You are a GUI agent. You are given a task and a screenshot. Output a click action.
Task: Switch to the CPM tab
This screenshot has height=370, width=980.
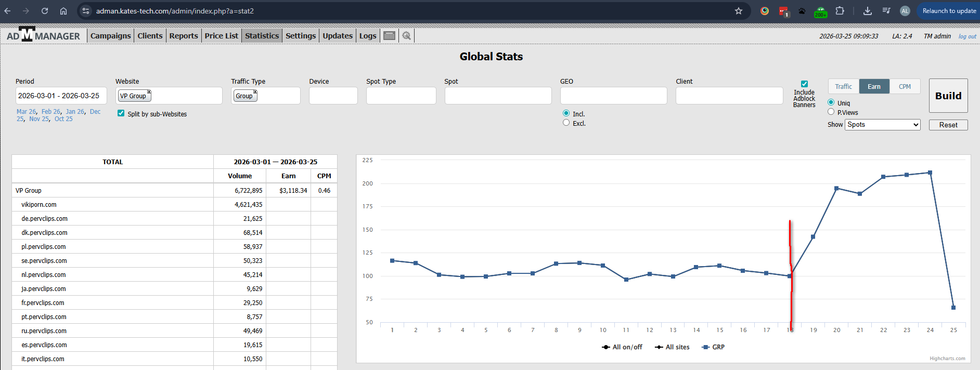905,87
